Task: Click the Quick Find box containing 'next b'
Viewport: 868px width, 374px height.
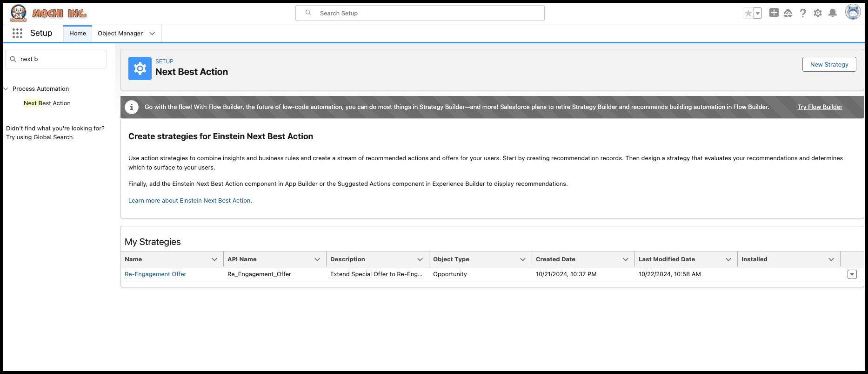Action: click(x=56, y=59)
